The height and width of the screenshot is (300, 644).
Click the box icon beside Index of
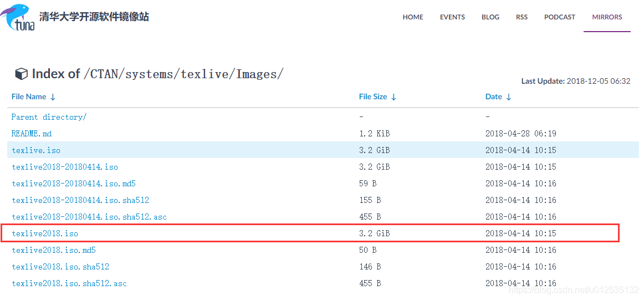pyautogui.click(x=21, y=74)
